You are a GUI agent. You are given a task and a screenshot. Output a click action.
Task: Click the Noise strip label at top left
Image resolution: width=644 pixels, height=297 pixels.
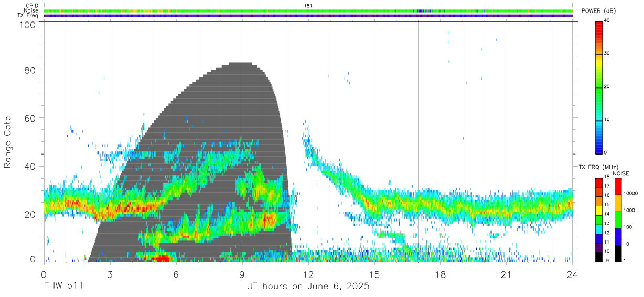[x=31, y=10]
